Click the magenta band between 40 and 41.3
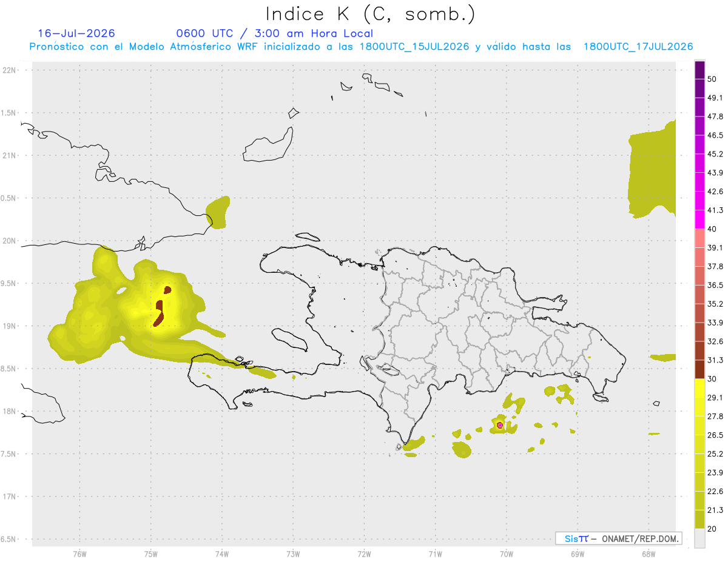The height and width of the screenshot is (562, 728). click(699, 219)
